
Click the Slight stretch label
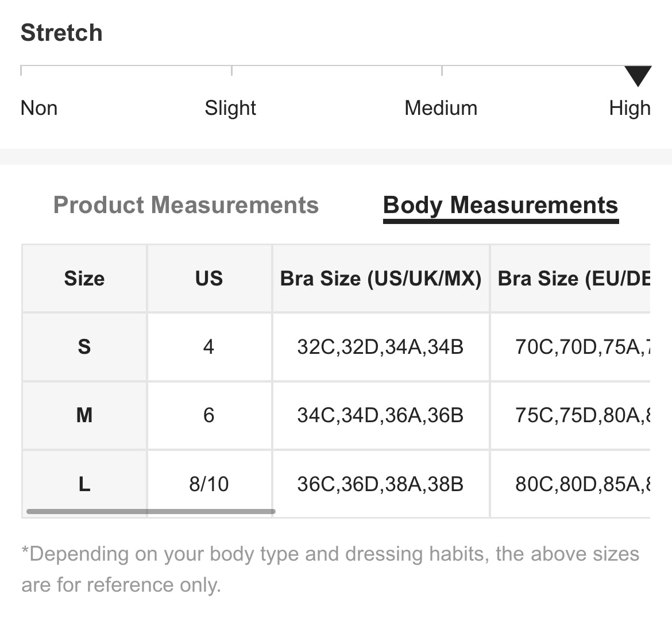230,108
